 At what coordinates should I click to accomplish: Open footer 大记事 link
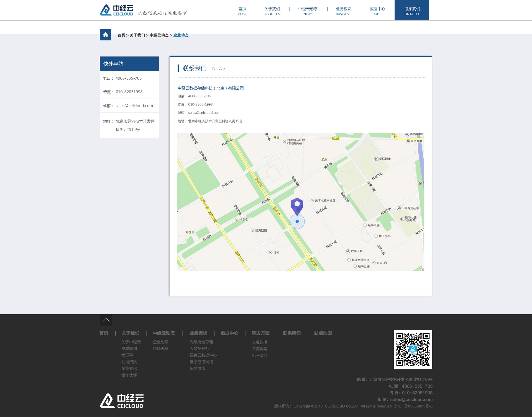127,355
